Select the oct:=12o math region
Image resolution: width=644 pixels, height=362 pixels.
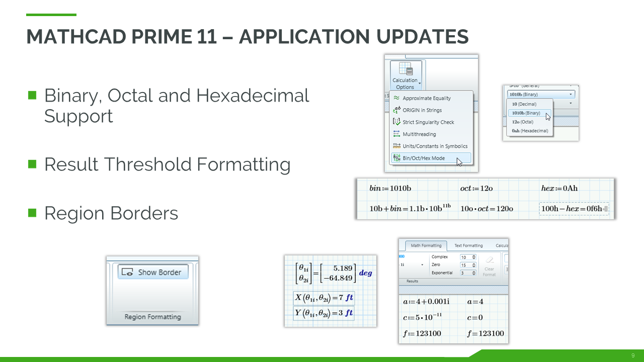click(476, 188)
